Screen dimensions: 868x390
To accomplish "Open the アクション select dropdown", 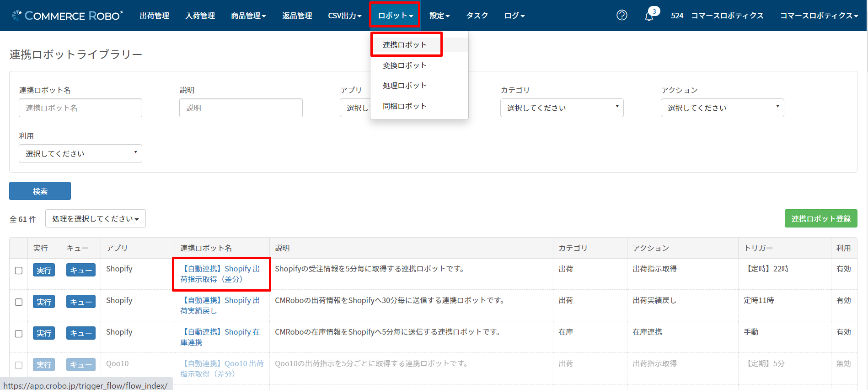I will [x=723, y=108].
